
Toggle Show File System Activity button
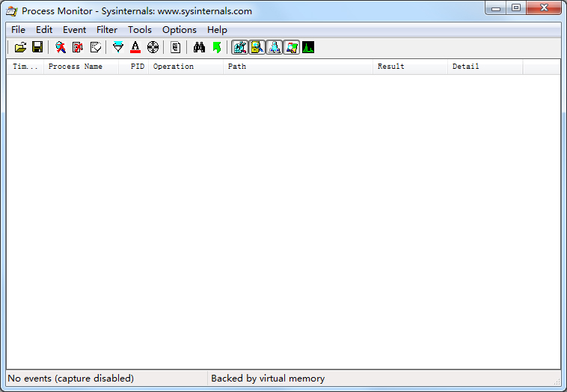(257, 47)
